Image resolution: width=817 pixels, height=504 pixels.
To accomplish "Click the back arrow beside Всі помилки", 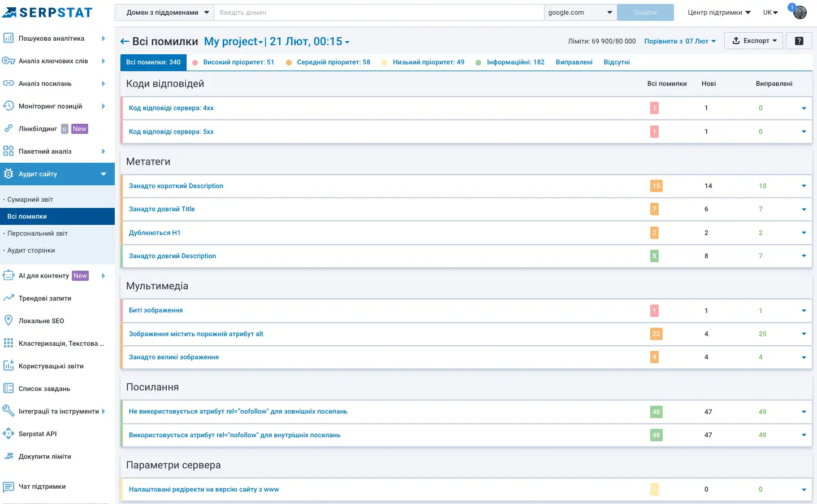I will tap(125, 42).
